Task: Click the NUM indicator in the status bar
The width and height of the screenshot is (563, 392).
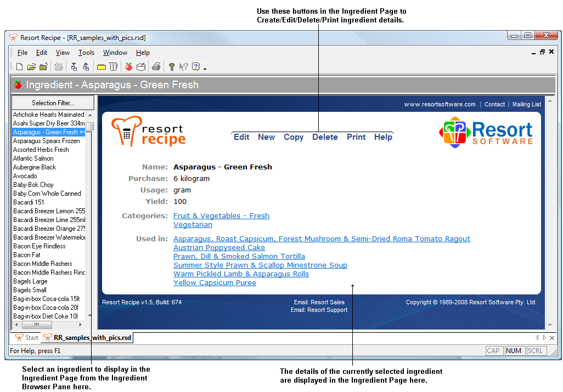Action: 514,351
